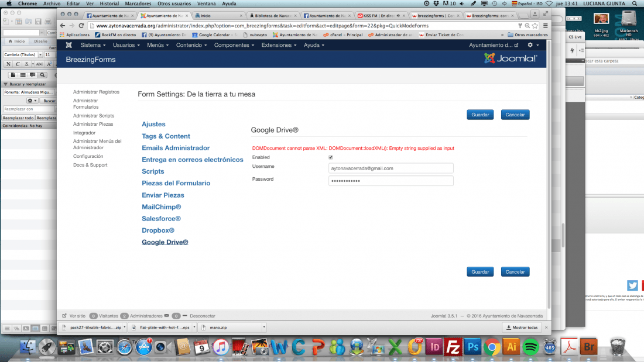The width and height of the screenshot is (644, 362).
Task: Click the Password input field
Action: click(x=390, y=181)
